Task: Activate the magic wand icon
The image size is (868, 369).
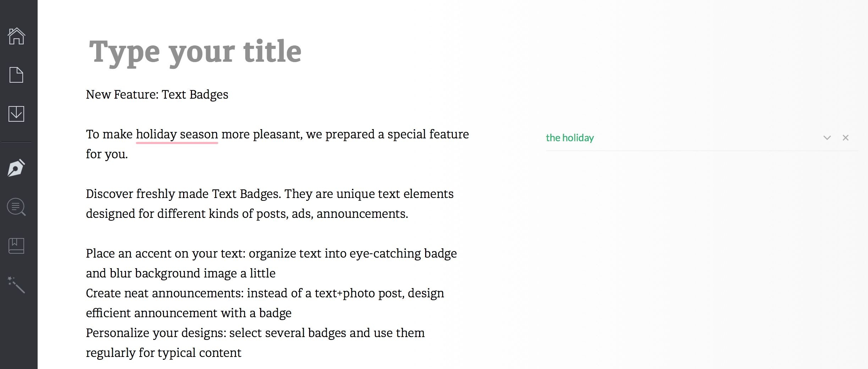Action: pos(16,285)
